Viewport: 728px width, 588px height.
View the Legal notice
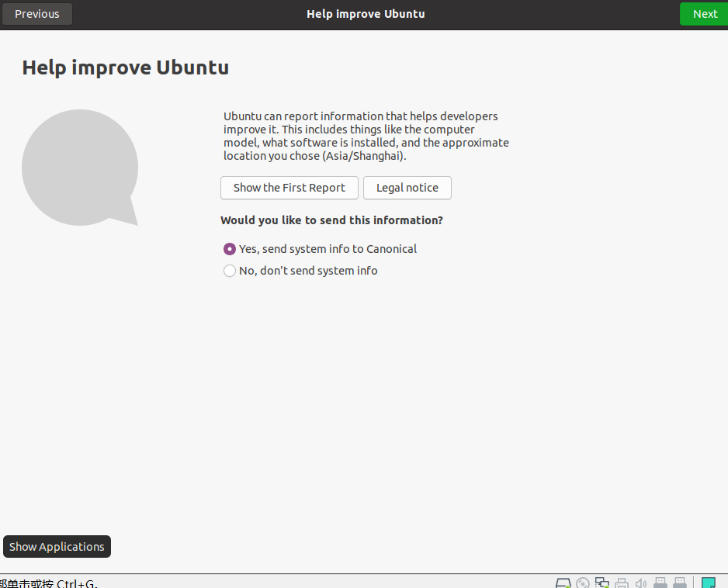407,188
